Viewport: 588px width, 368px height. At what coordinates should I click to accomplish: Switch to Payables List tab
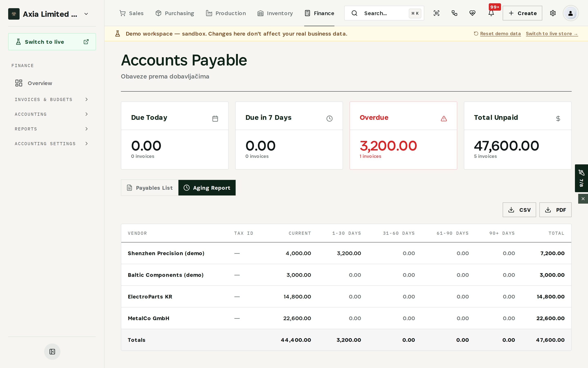tap(150, 188)
